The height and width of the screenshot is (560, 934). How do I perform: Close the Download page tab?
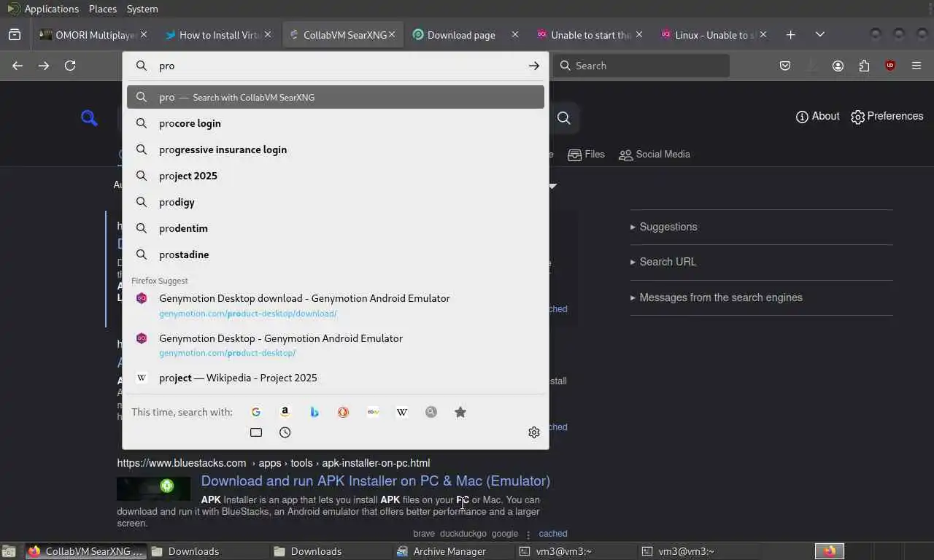(x=515, y=34)
